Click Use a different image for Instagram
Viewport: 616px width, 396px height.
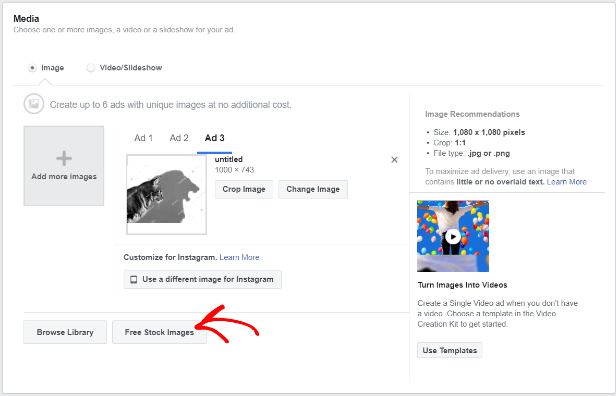point(202,279)
